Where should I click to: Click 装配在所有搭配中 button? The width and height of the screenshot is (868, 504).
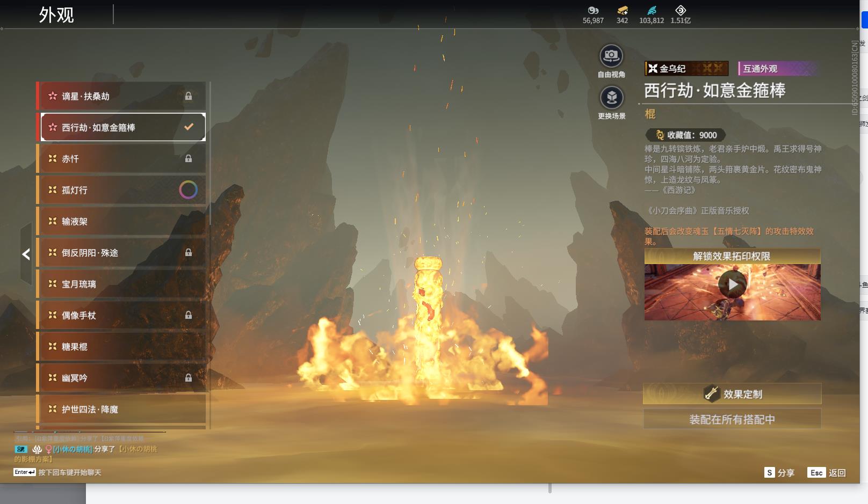click(x=732, y=419)
